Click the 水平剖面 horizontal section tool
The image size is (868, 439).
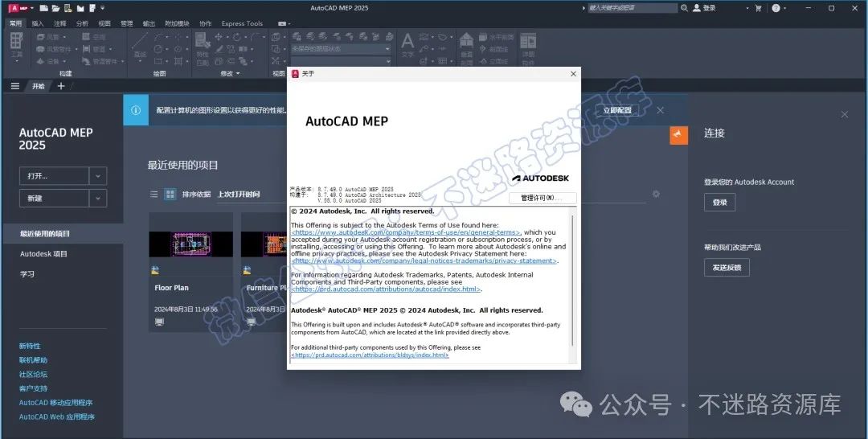pyautogui.click(x=497, y=37)
